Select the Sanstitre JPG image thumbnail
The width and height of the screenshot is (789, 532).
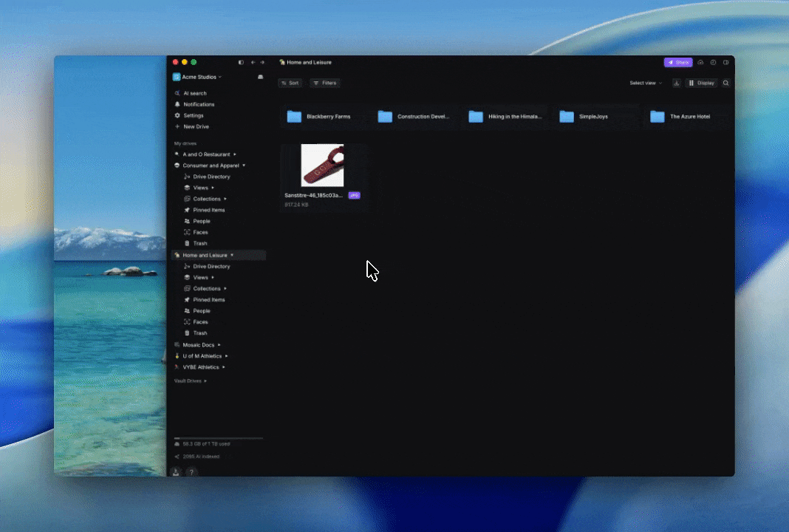point(322,166)
